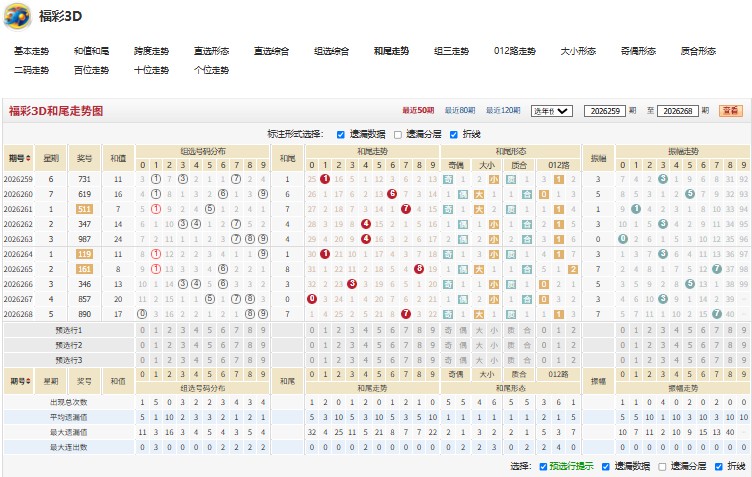The width and height of the screenshot is (752, 477).
Task: Click the 合 tag in row 2026262
Action: click(x=527, y=224)
